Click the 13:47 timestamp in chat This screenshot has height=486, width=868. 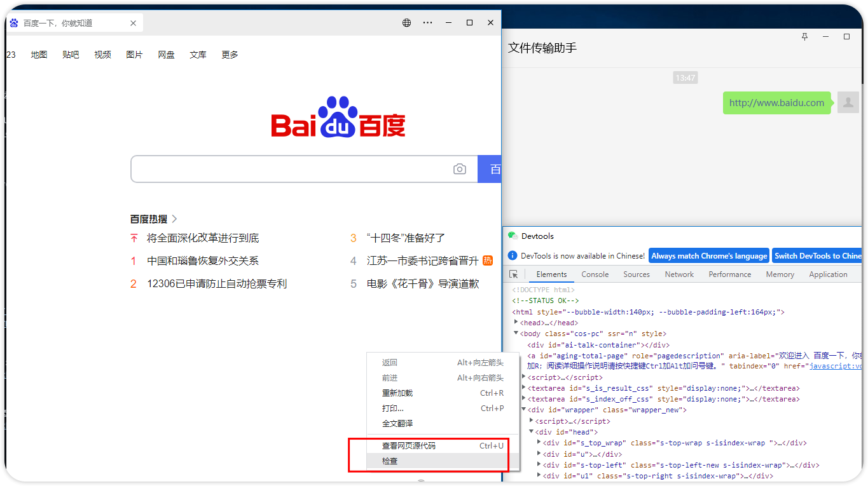pyautogui.click(x=685, y=78)
